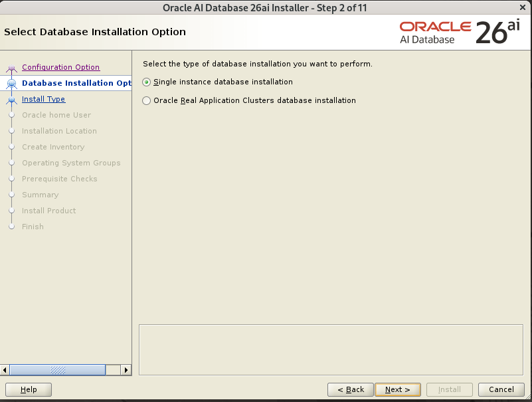Cancel the installation

pos(501,389)
